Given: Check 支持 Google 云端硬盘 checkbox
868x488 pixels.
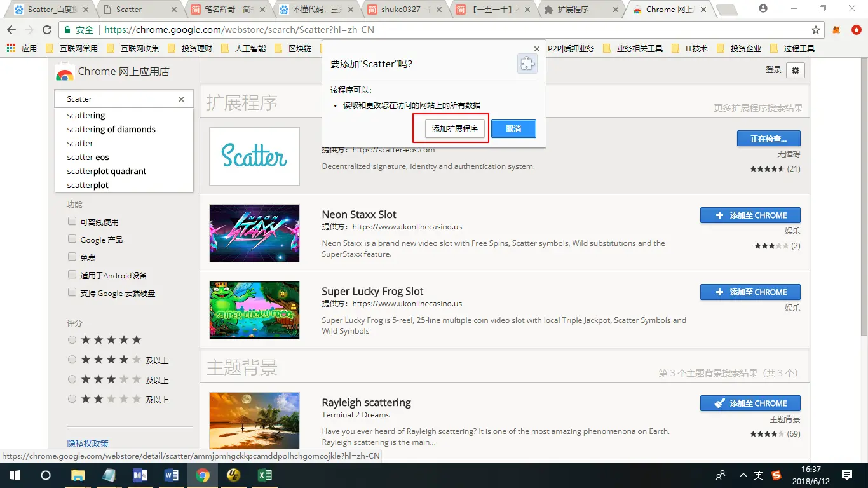Looking at the screenshot, I should (72, 293).
